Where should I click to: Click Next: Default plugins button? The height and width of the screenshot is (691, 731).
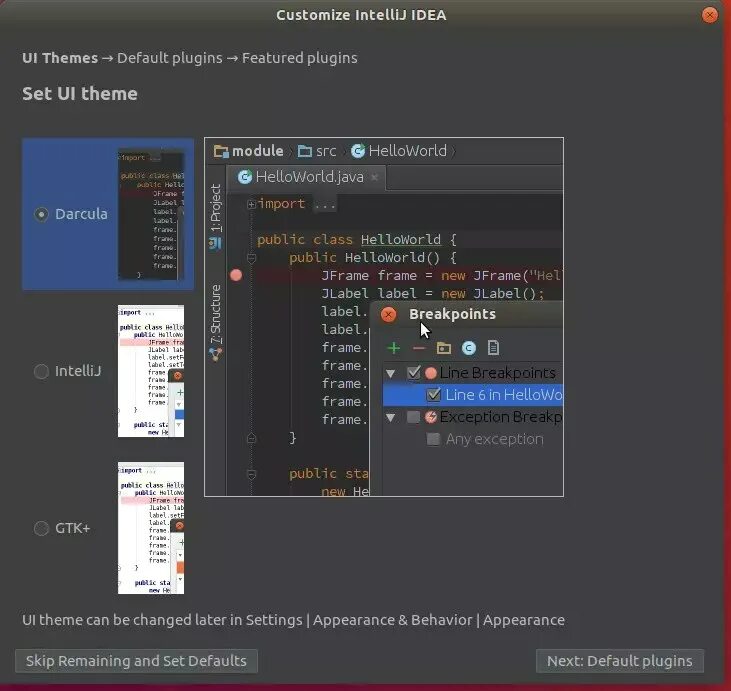pyautogui.click(x=620, y=661)
